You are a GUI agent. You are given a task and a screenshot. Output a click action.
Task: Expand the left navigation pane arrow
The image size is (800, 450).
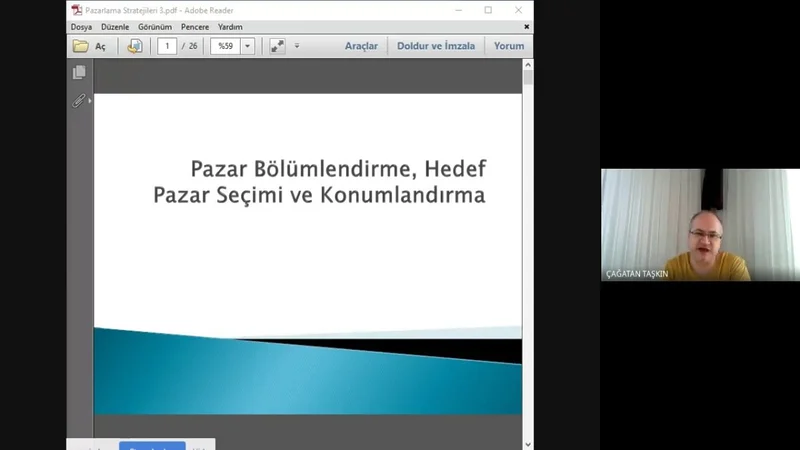90,101
